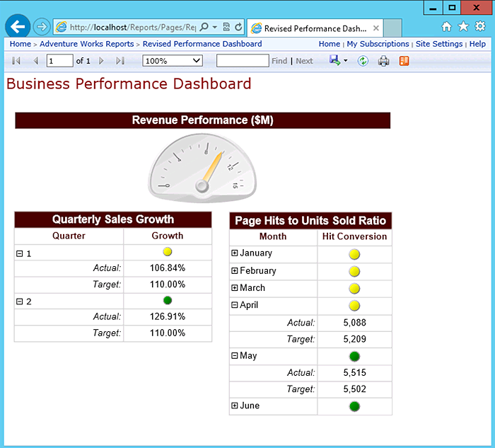Click the orange data feed export icon
The height and width of the screenshot is (448, 495).
tap(404, 61)
